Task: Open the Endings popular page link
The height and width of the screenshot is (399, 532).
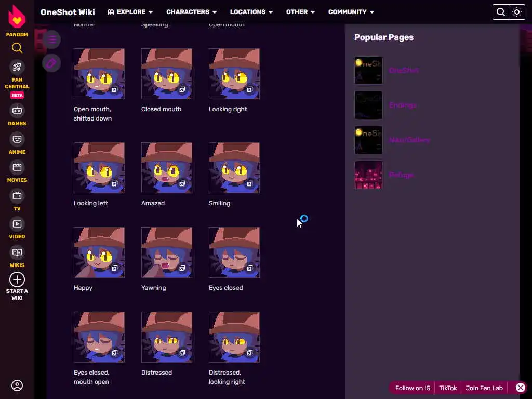Action: pos(403,105)
